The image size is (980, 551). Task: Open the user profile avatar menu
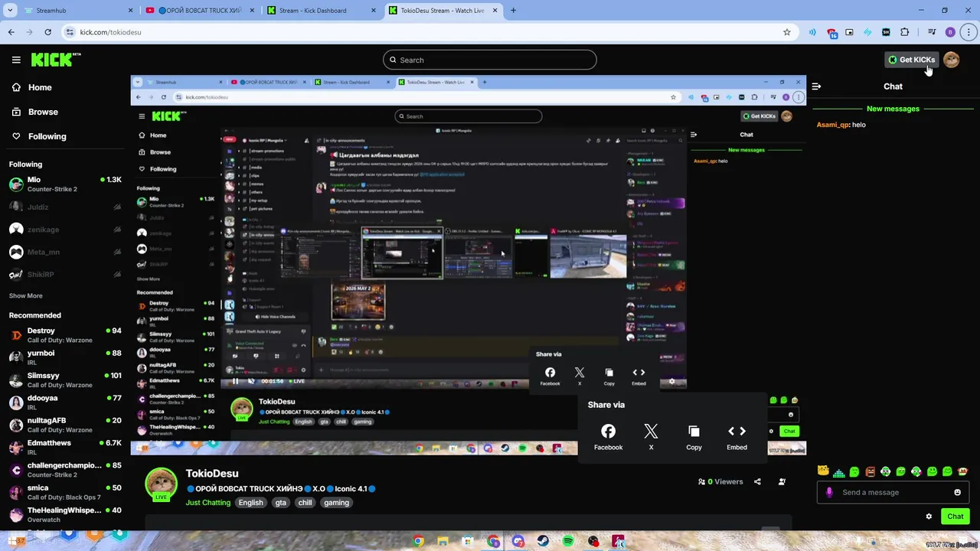(952, 60)
